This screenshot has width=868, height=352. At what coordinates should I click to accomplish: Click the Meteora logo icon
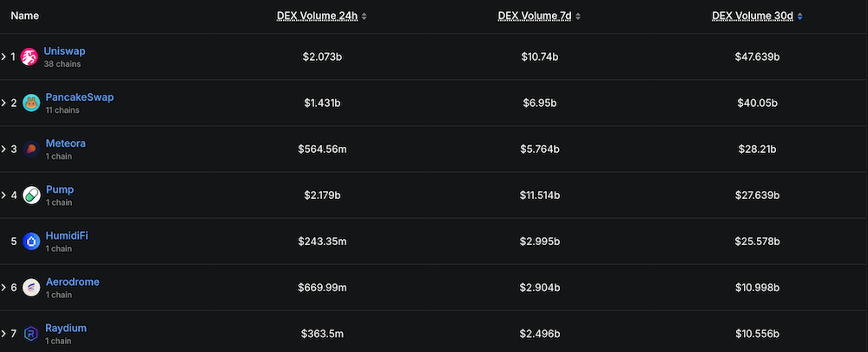coord(31,149)
